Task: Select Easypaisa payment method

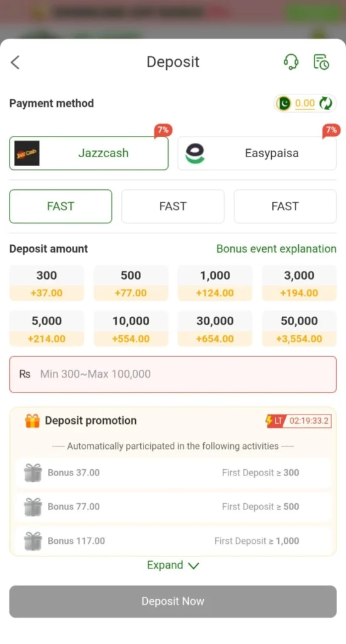Action: coord(257,153)
